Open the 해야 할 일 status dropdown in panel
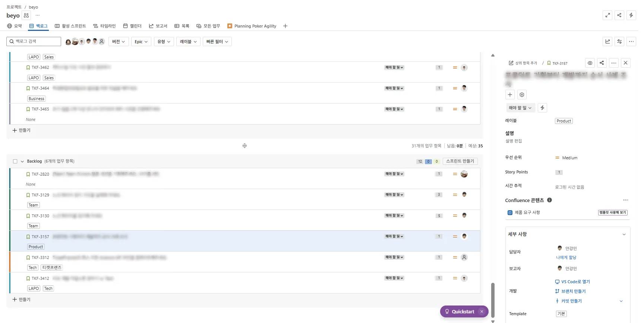The image size is (644, 323). tap(520, 108)
